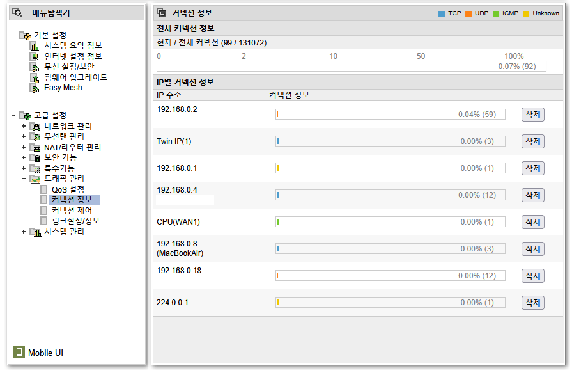Click the 192.168.0.18 connection bar 0.00% (12)
This screenshot has width=588, height=375.
[x=391, y=276]
